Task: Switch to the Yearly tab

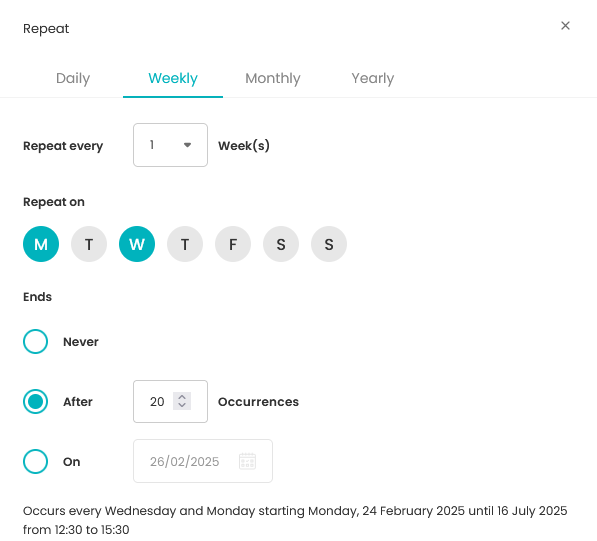Action: point(373,78)
